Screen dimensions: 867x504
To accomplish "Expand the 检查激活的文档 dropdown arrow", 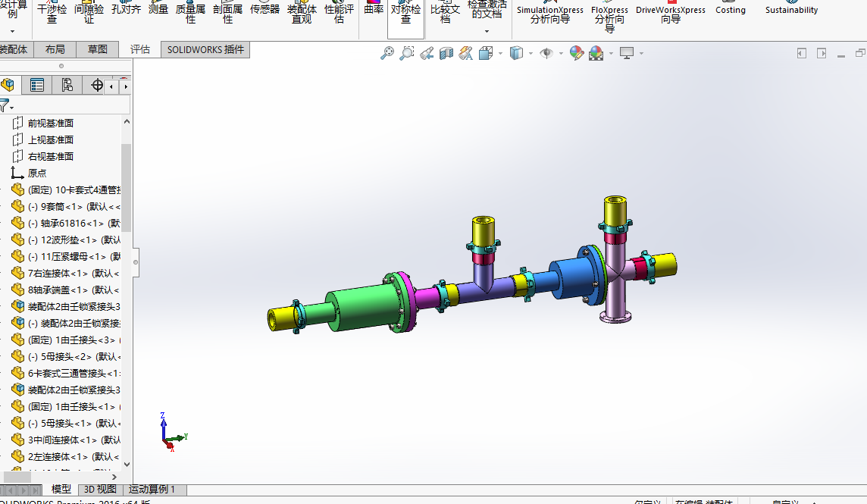I will [487, 31].
